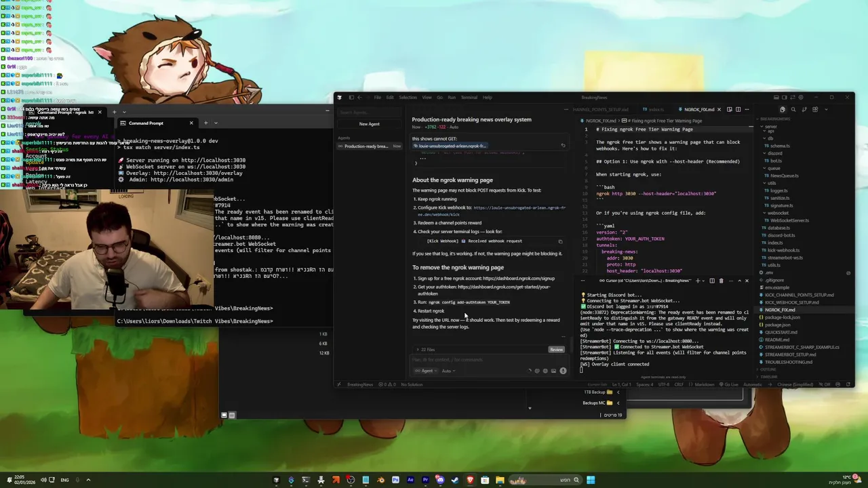This screenshot has height=488, width=868.
Task: Open the Selection menu in Cursor
Action: coord(408,97)
